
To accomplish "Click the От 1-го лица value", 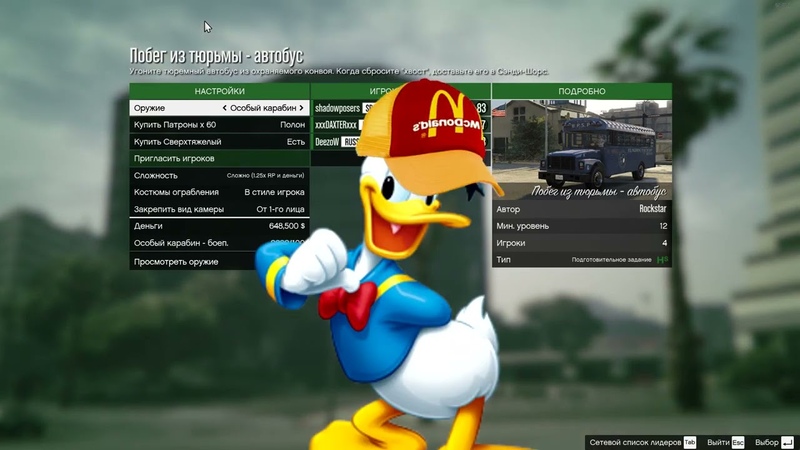I will [281, 209].
